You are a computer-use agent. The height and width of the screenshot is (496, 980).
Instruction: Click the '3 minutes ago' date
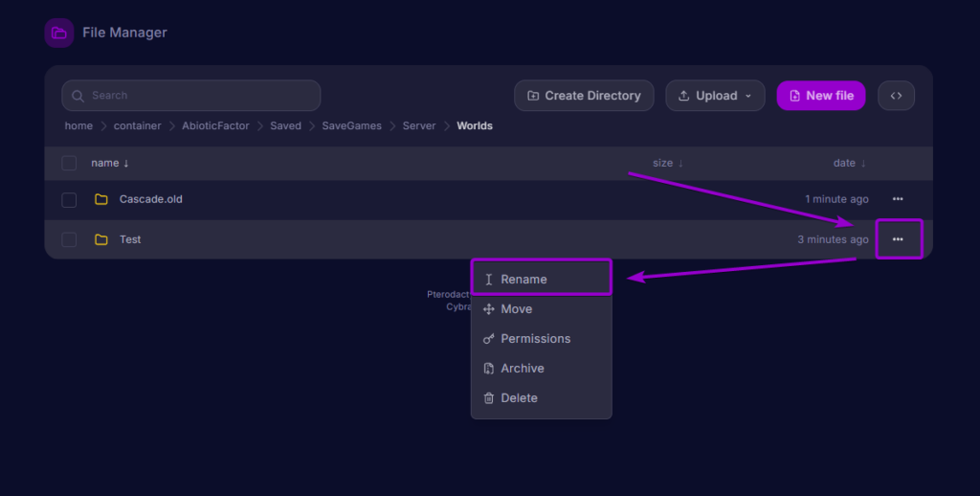(x=833, y=239)
